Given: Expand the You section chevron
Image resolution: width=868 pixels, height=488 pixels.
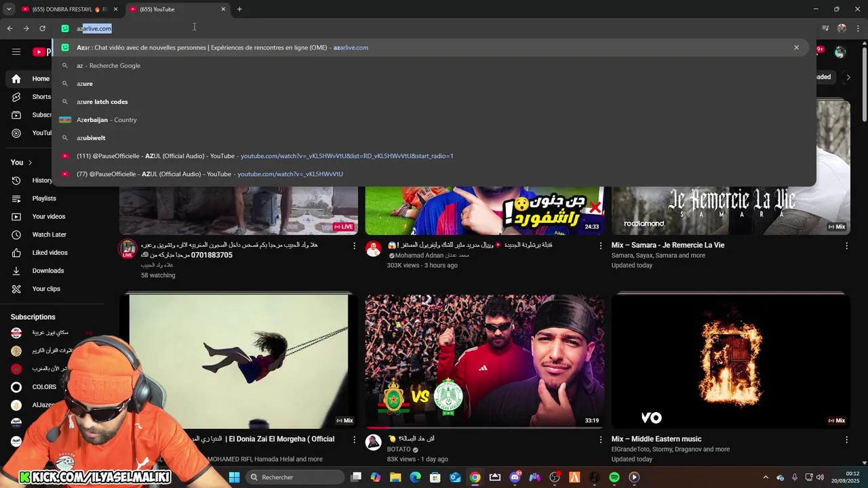Looking at the screenshot, I should [30, 163].
